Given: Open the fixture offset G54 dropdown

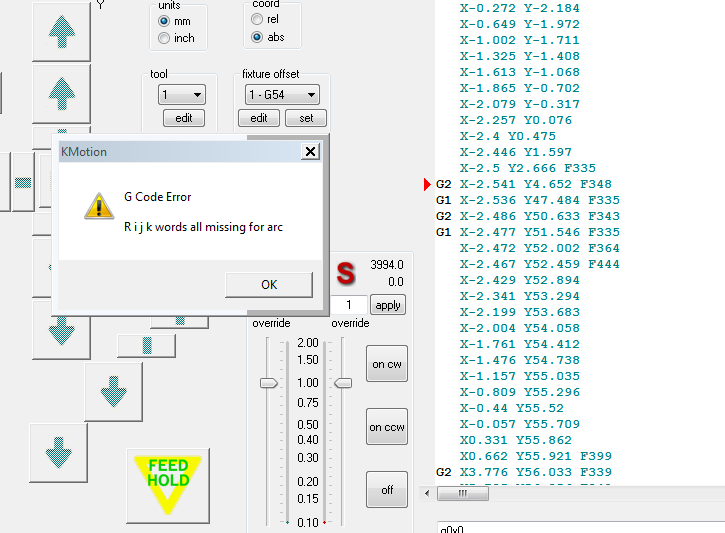Looking at the screenshot, I should 282,95.
